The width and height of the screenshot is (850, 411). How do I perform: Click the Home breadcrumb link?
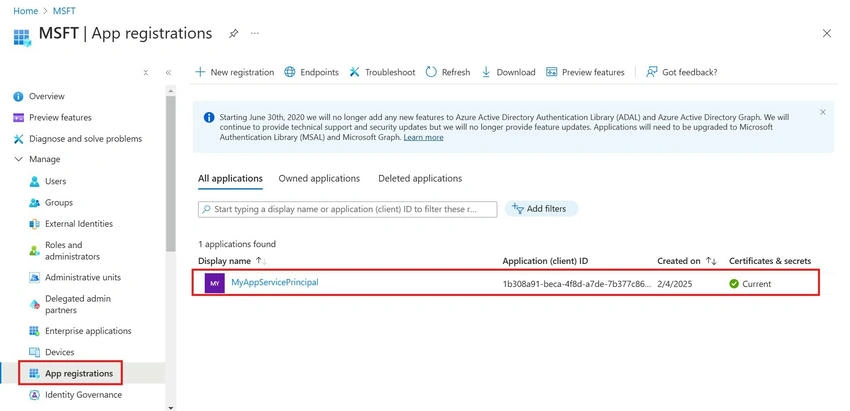pos(25,11)
